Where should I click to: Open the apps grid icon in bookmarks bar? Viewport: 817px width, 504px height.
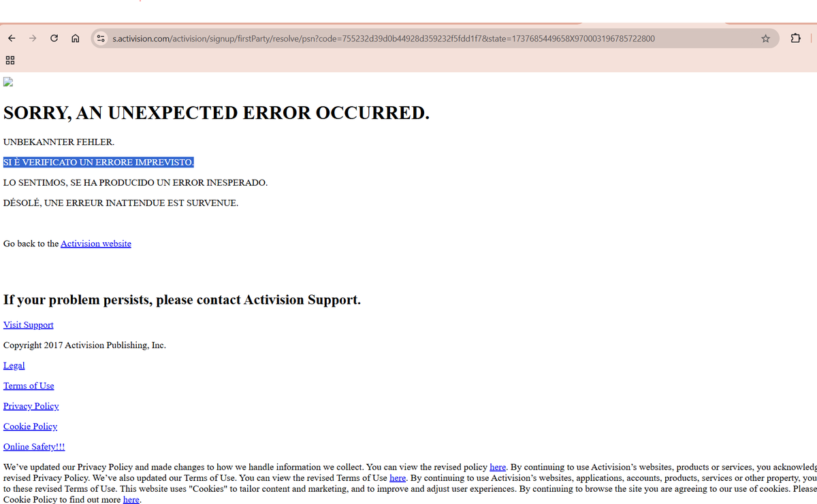(x=10, y=61)
